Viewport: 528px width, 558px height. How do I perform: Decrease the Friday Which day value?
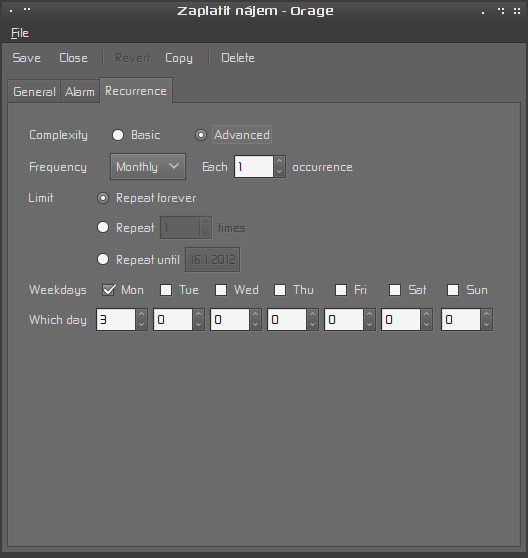click(369, 325)
